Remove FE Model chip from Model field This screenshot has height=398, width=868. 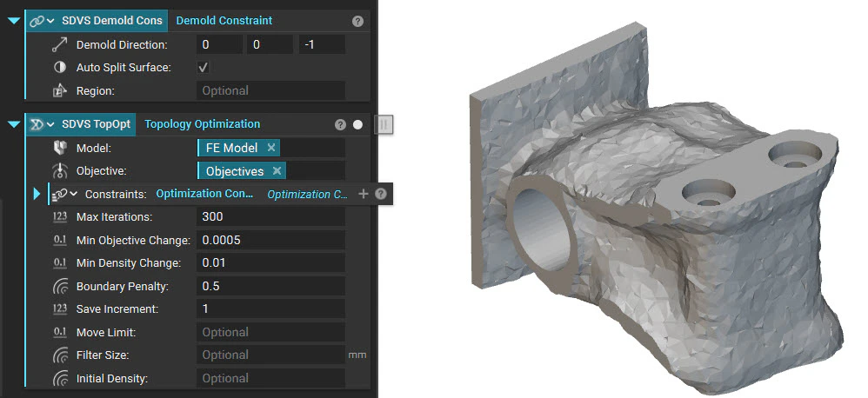click(271, 148)
